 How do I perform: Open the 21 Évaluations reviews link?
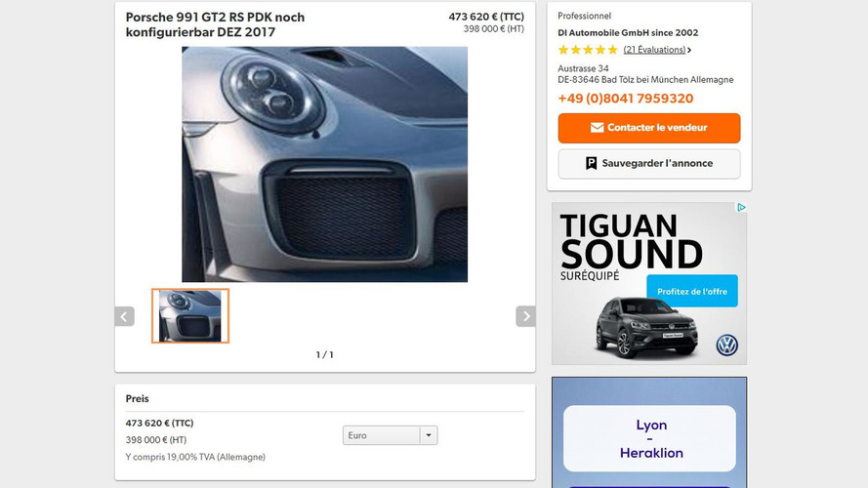(x=654, y=50)
